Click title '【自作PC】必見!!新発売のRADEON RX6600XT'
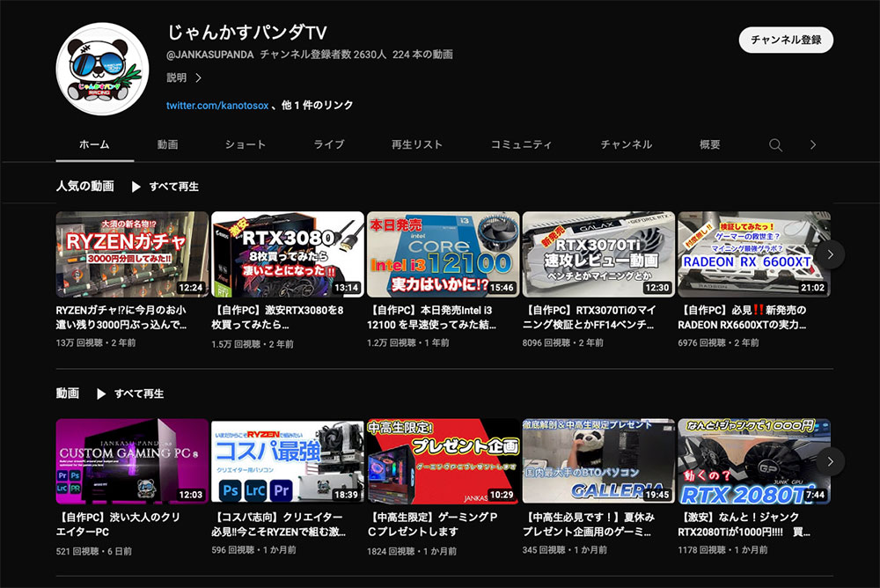Viewport: 880px width, 588px height. (743, 317)
